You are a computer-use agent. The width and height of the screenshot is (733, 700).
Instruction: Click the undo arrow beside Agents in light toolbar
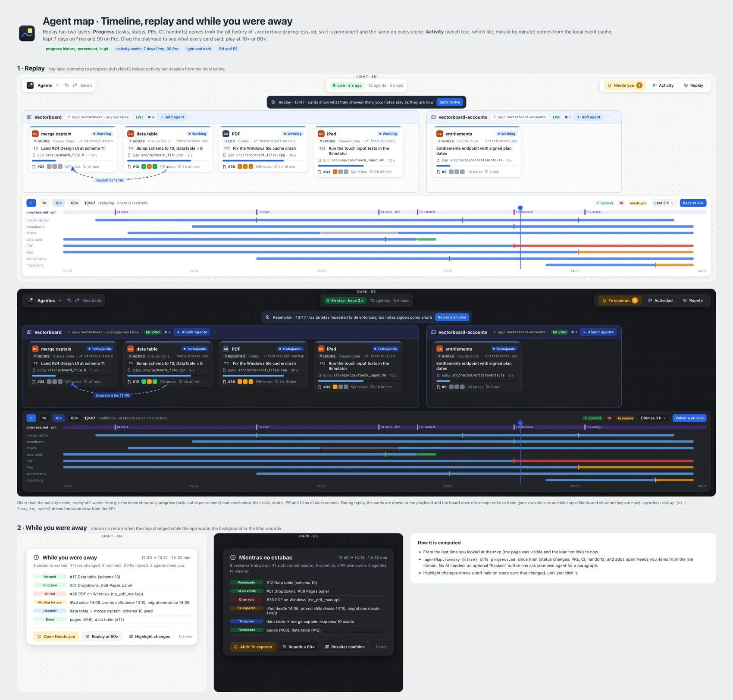point(66,85)
